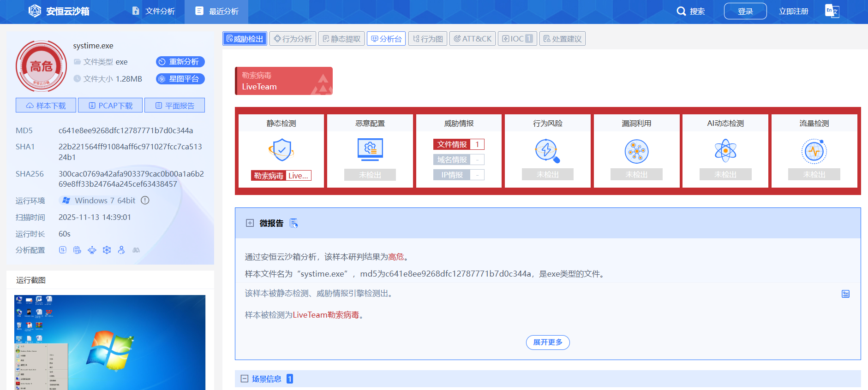Click the calendar document icon in 分析配置
This screenshot has width=868, height=390.
77,250
